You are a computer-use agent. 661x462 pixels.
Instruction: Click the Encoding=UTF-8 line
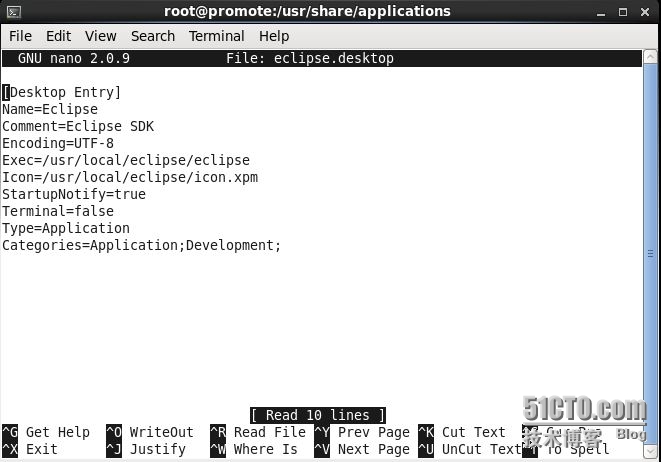pos(58,143)
